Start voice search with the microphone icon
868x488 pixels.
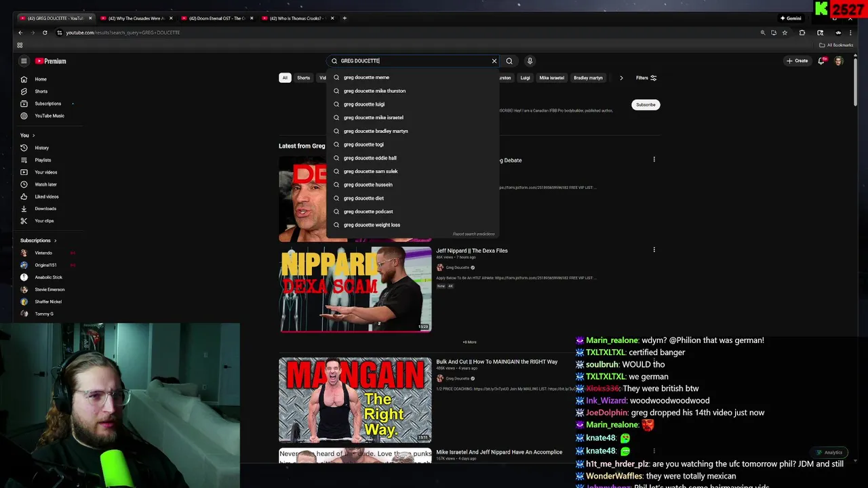(530, 61)
